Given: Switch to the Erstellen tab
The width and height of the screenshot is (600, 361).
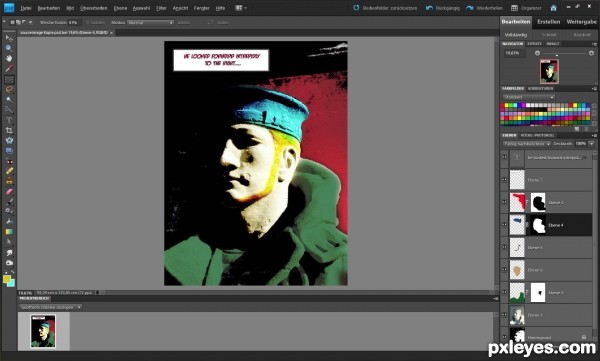Looking at the screenshot, I should pyautogui.click(x=548, y=22).
